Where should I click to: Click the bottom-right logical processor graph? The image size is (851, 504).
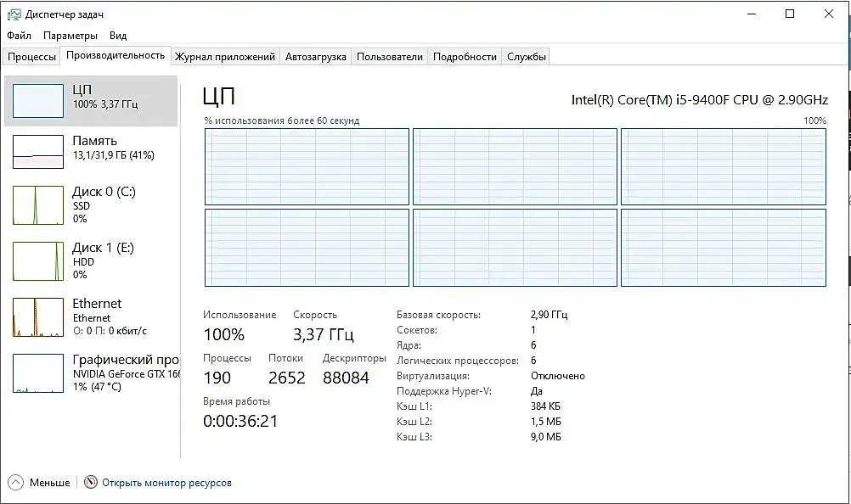(x=724, y=248)
